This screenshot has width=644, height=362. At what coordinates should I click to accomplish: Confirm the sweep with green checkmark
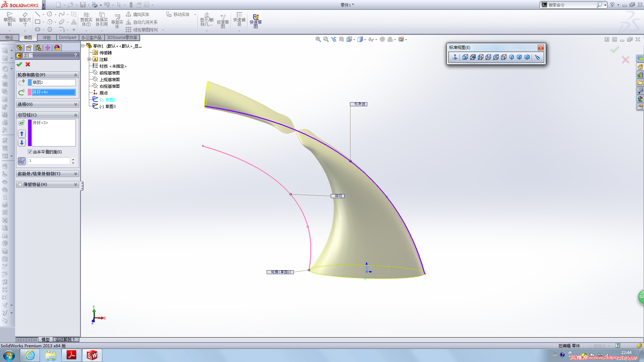[19, 64]
